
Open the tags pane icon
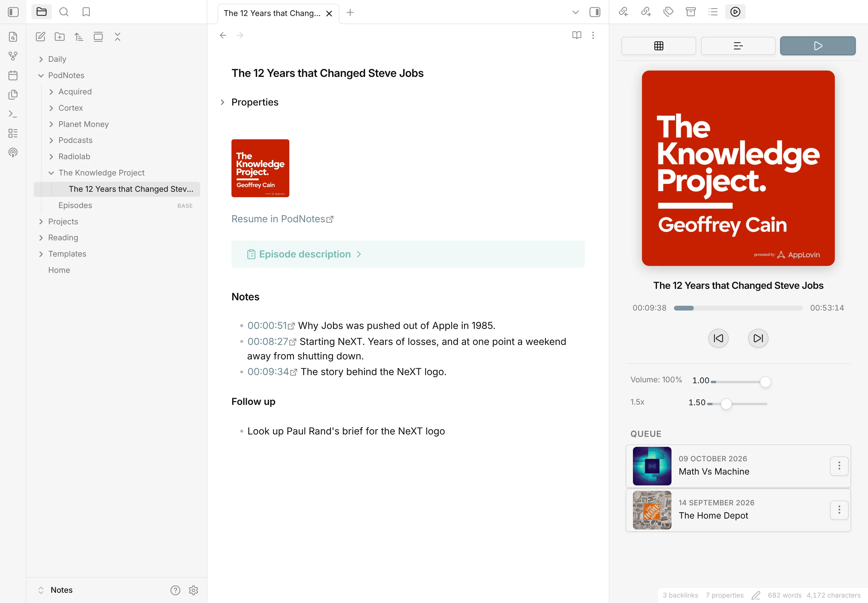click(668, 12)
